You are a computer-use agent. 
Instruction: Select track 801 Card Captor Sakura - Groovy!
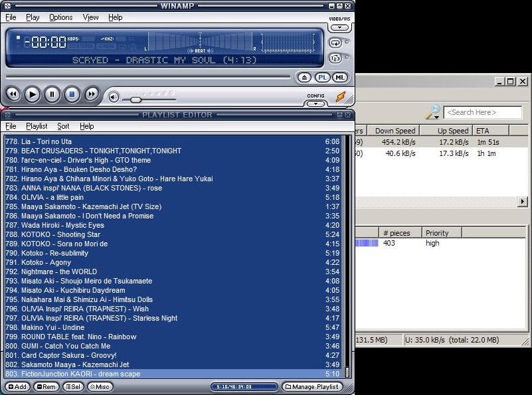point(173,355)
